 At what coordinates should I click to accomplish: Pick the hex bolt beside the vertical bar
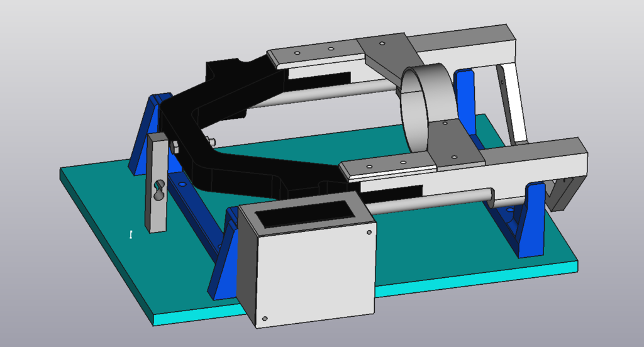[x=175, y=147]
